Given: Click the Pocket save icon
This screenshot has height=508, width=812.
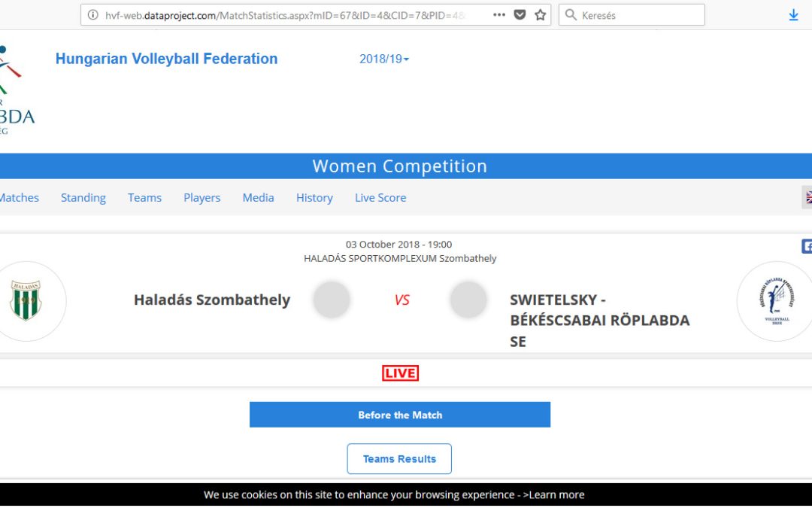Looking at the screenshot, I should coord(520,15).
